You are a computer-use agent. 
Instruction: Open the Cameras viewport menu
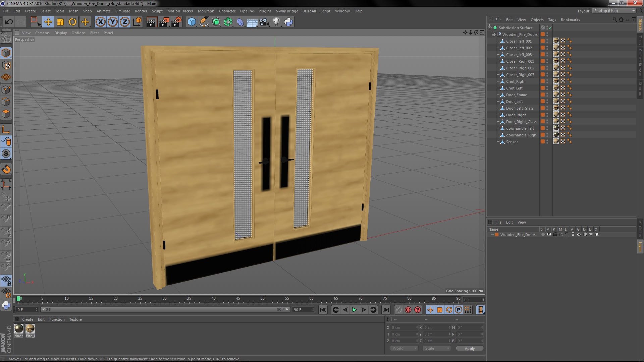42,33
